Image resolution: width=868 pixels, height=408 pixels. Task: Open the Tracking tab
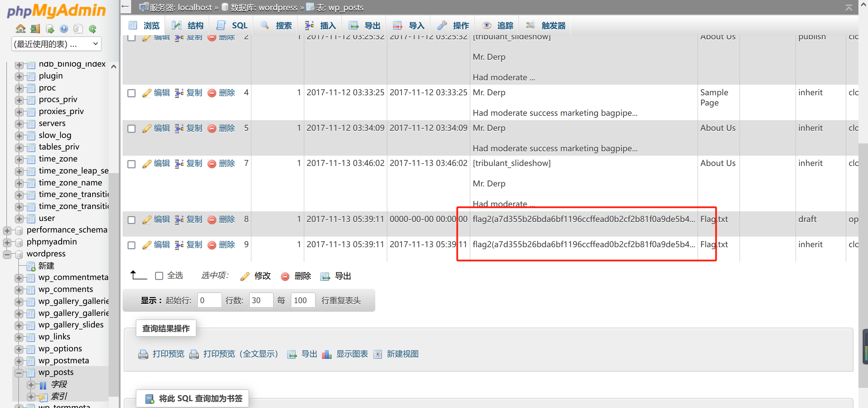[497, 26]
